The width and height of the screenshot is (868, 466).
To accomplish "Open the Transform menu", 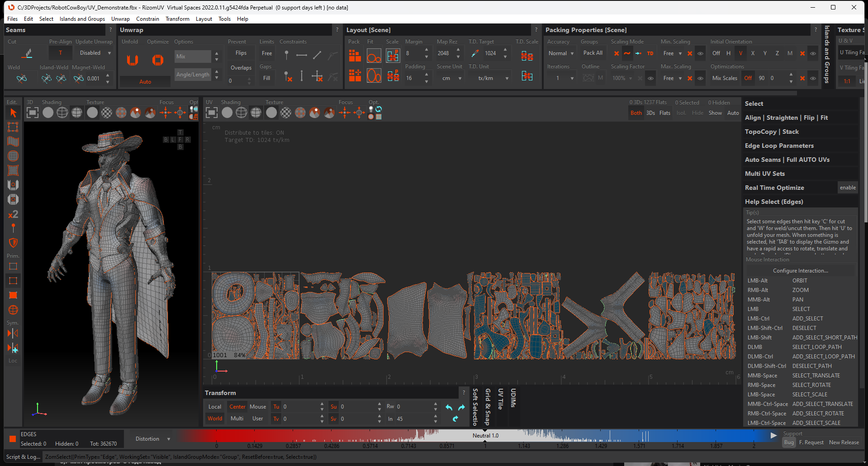I will (177, 19).
